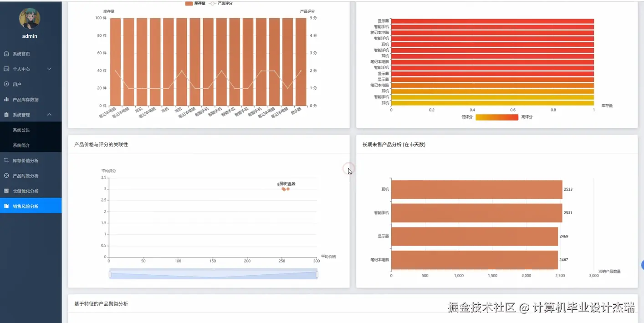Click the 低评分 legend label
644x323 pixels.
pyautogui.click(x=467, y=117)
